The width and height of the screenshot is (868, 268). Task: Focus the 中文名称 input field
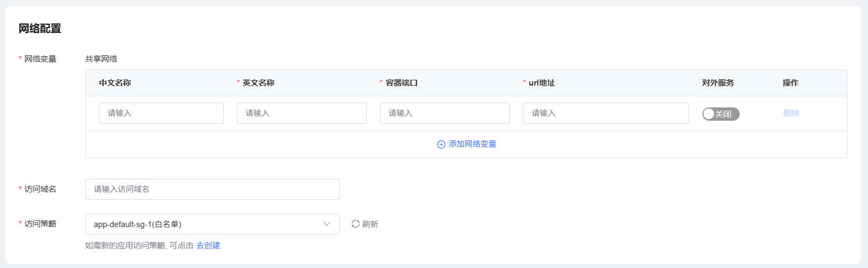pyautogui.click(x=161, y=113)
